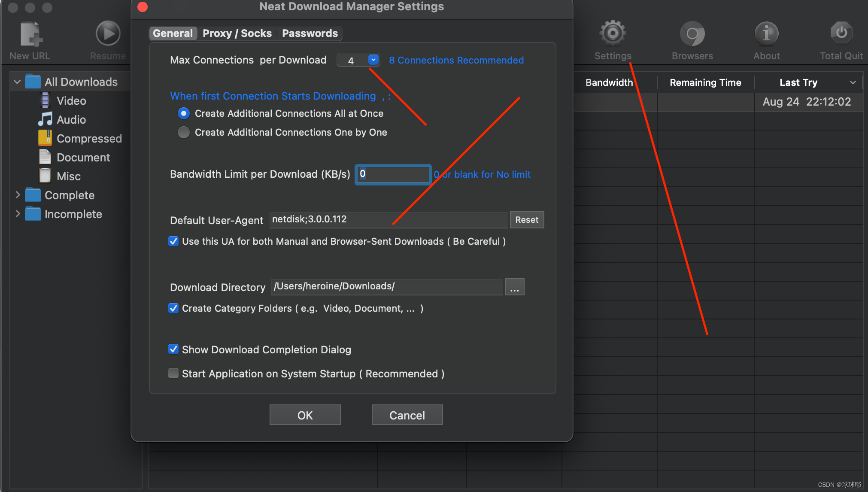Screen dimensions: 868x492
Task: Click the Resume play icon
Action: coord(108,33)
